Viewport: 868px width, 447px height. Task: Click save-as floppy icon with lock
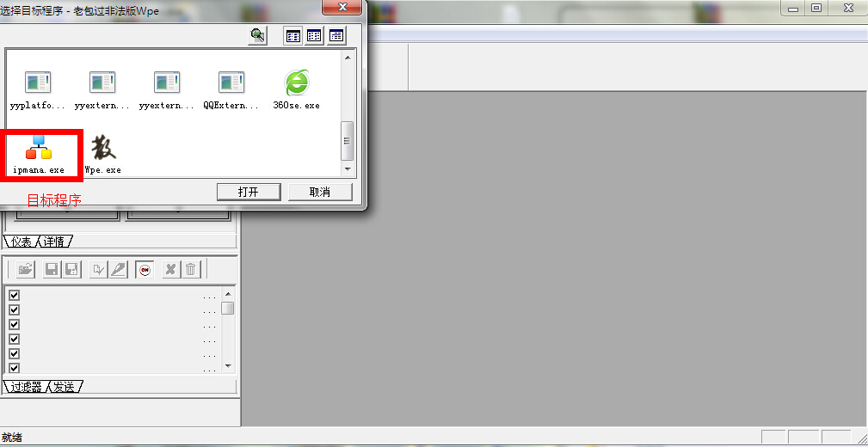(x=72, y=269)
